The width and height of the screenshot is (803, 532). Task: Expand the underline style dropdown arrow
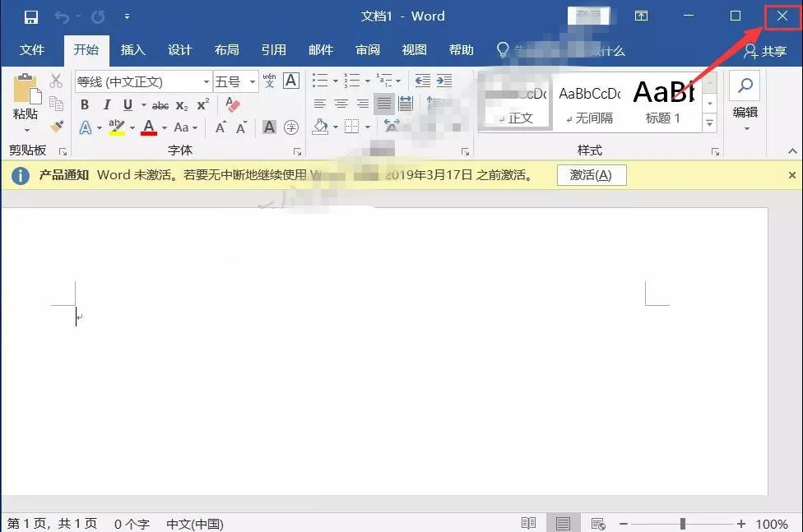coord(144,105)
